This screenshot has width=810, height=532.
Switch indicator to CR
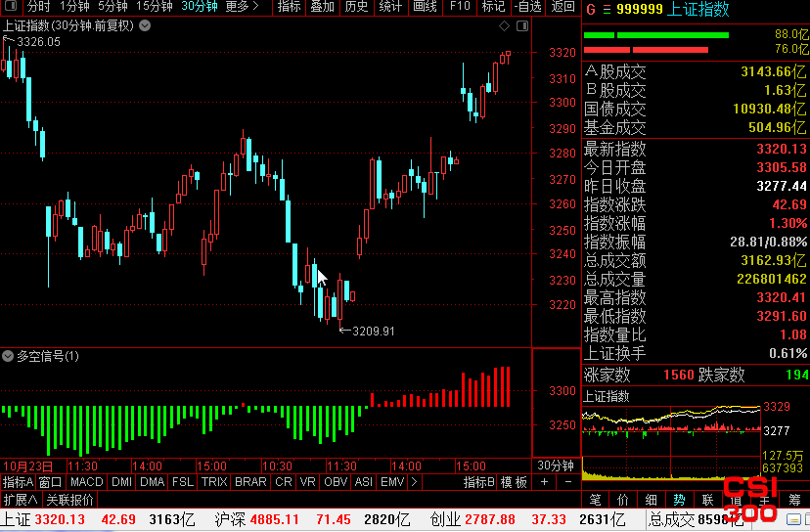pyautogui.click(x=284, y=482)
